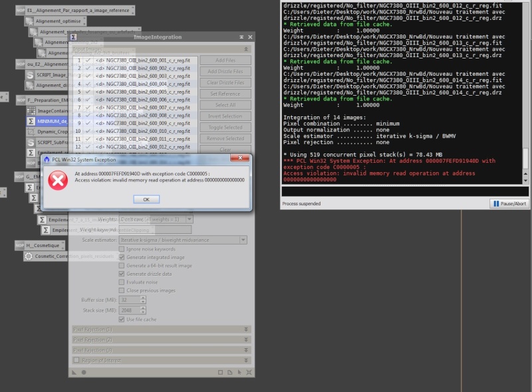This screenshot has height=392, width=532.
Task: Click OK in the exception dialog
Action: (x=146, y=199)
